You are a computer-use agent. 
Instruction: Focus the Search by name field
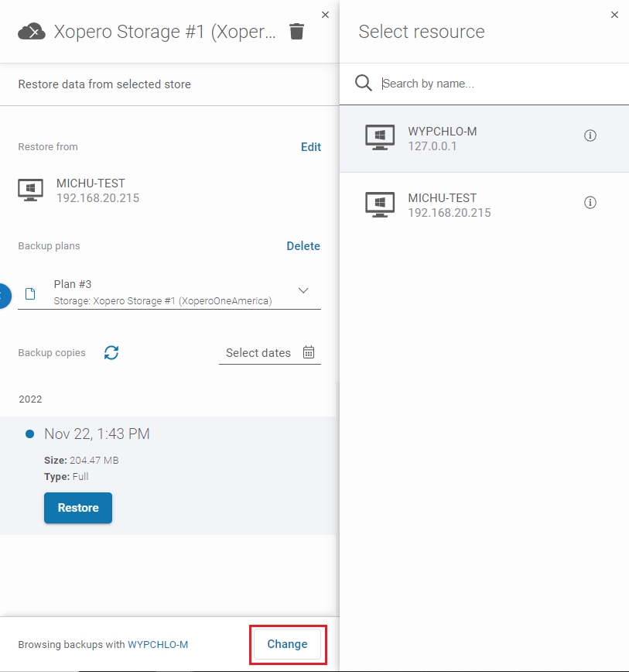495,84
